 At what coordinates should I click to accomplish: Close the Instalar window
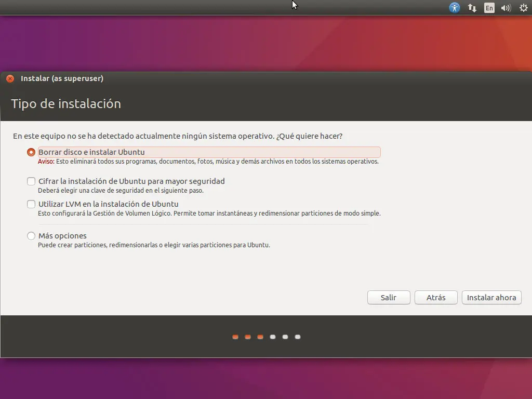pos(10,78)
